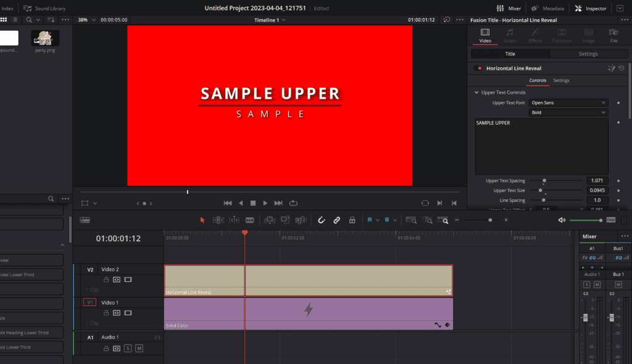Open the Sound Library panel
The height and width of the screenshot is (364, 632).
pyautogui.click(x=44, y=8)
